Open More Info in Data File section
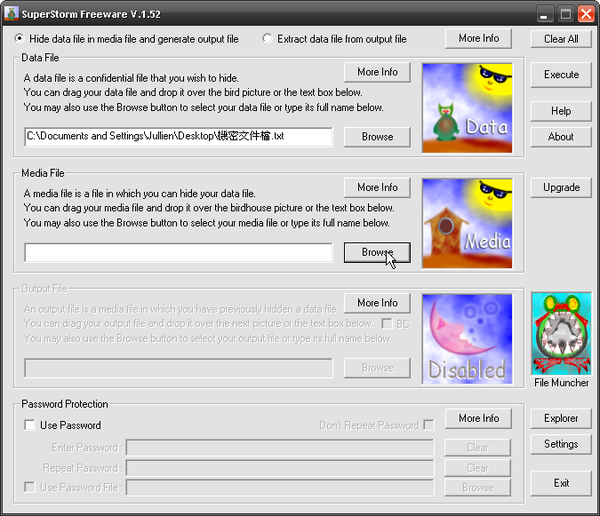The image size is (600, 516). [377, 72]
